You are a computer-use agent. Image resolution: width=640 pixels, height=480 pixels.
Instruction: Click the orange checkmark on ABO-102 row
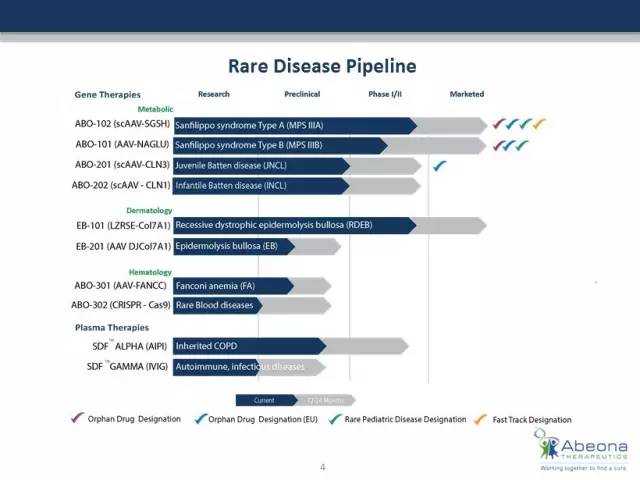coord(539,123)
